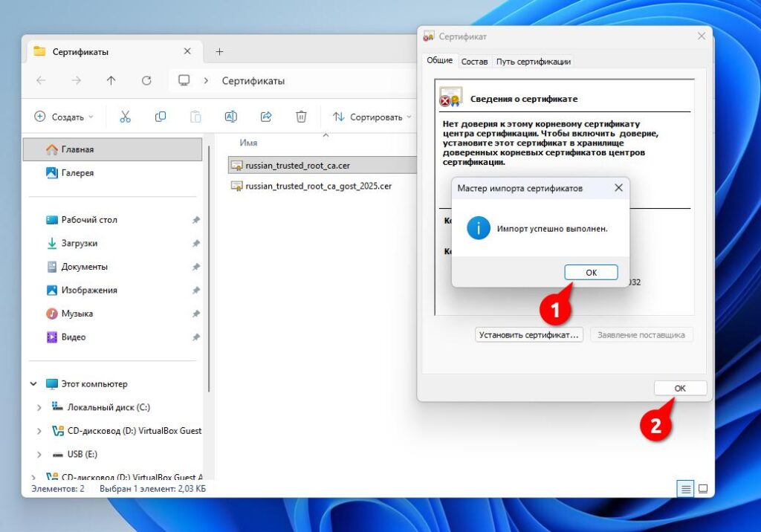Image resolution: width=761 pixels, height=532 pixels.
Task: Click Сертификаты breadcrumb in address bar
Action: 253,81
